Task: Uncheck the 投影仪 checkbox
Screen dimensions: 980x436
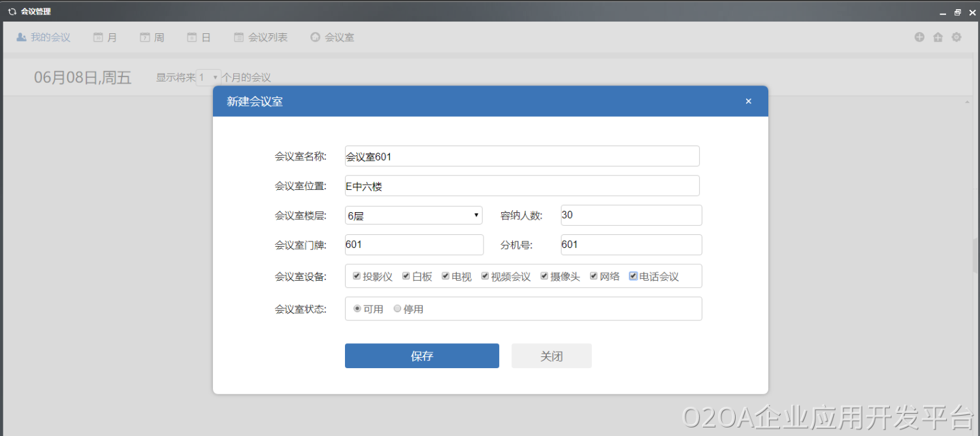Action: [x=357, y=276]
